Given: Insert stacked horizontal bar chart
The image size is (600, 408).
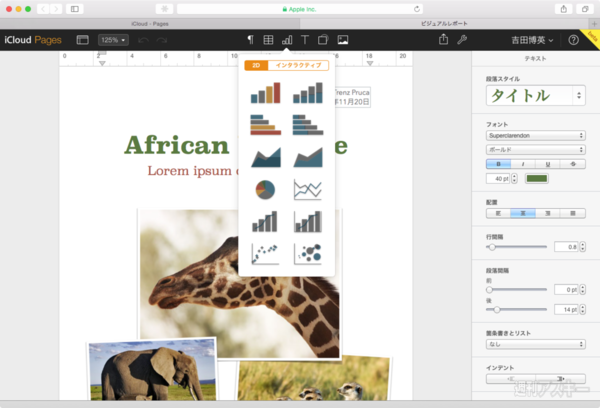Looking at the screenshot, I should (308, 125).
